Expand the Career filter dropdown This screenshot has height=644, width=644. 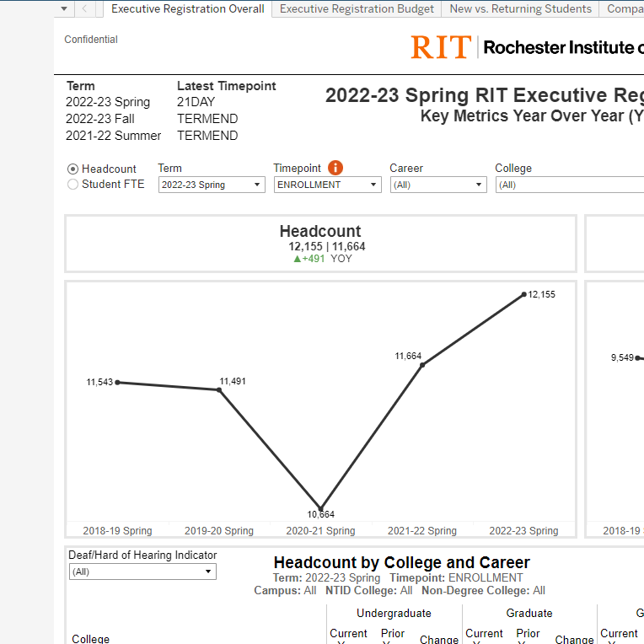[x=437, y=185]
